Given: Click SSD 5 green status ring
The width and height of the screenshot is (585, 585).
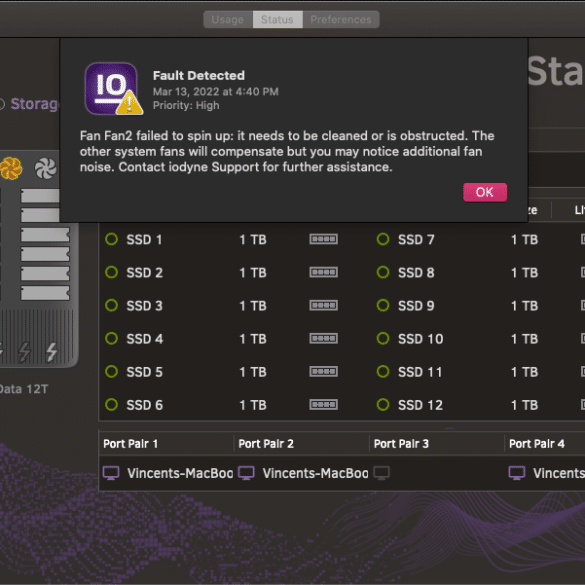Looking at the screenshot, I should [111, 372].
